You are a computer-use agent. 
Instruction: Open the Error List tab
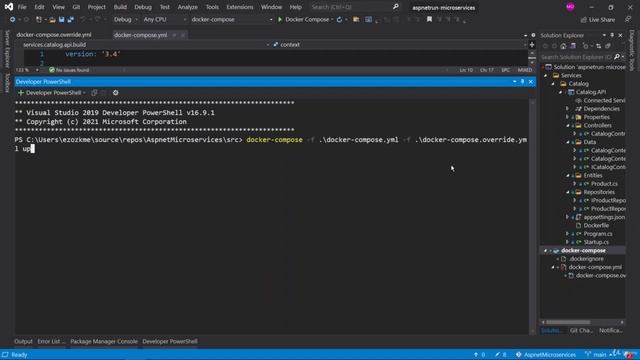coord(51,342)
